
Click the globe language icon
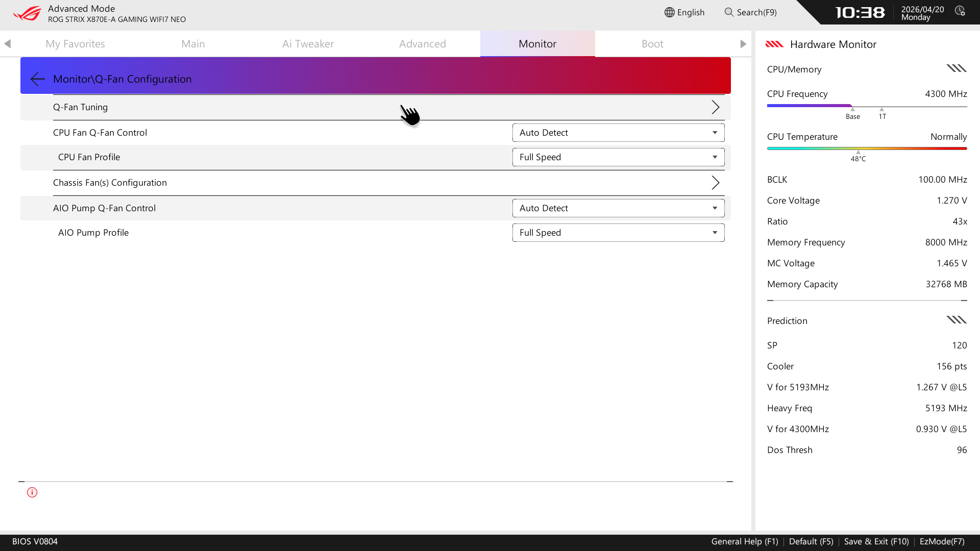669,12
